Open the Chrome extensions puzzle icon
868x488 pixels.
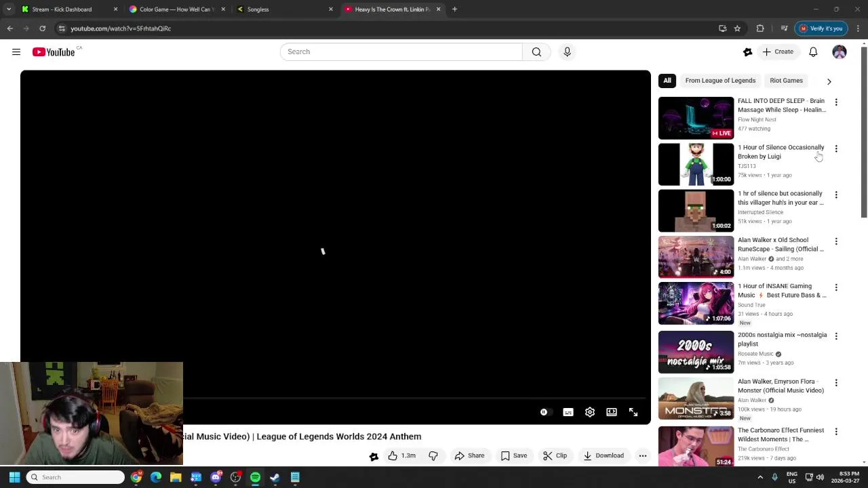pos(760,28)
